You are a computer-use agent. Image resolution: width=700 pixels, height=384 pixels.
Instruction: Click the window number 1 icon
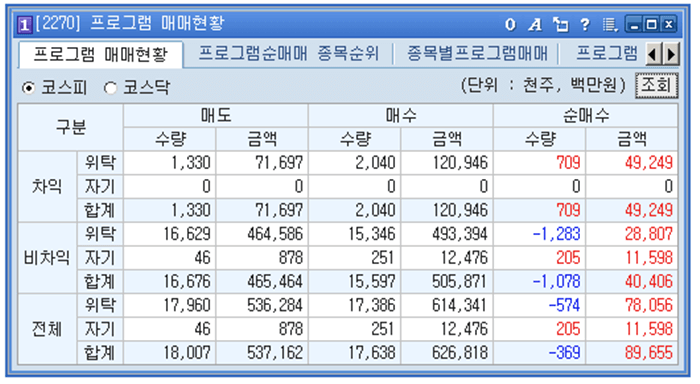[25, 25]
